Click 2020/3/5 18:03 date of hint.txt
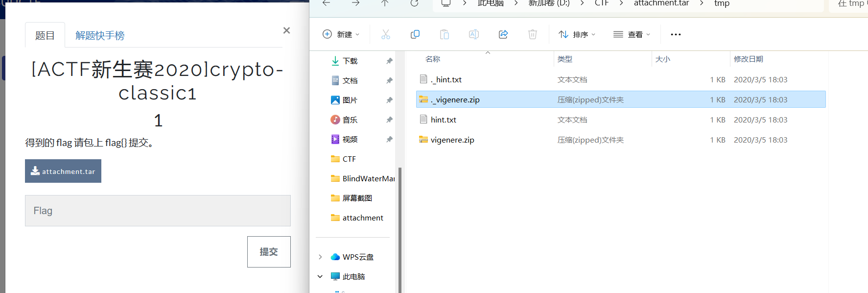The width and height of the screenshot is (868, 293). coord(760,120)
